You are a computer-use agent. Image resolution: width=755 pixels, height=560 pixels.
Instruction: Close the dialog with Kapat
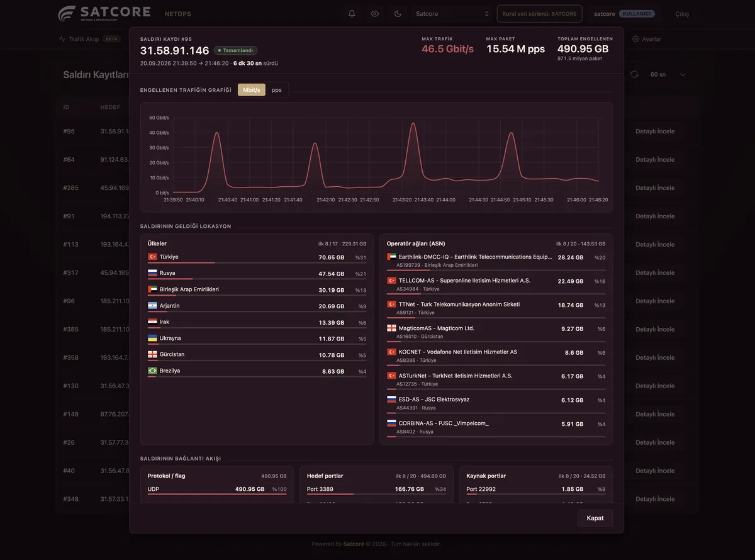click(595, 518)
